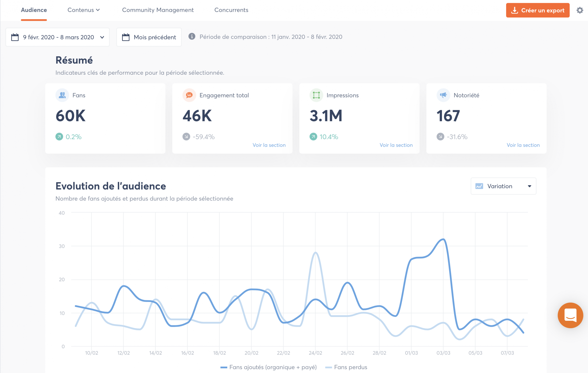Open the Concurrents tab
The height and width of the screenshot is (373, 588).
231,10
